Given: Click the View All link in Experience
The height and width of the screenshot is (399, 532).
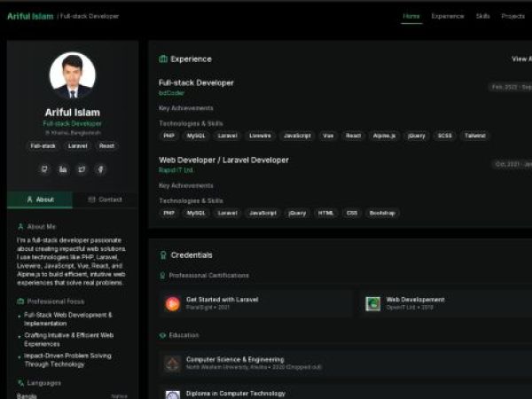Looking at the screenshot, I should tap(521, 59).
